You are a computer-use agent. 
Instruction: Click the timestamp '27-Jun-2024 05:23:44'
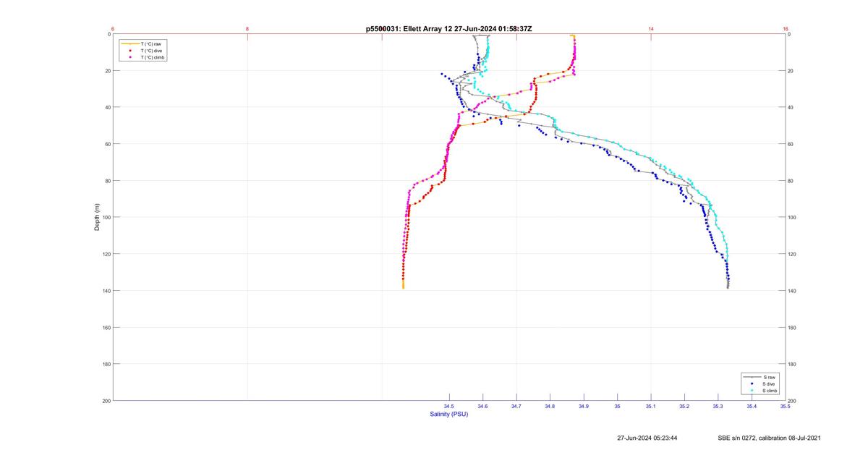point(647,438)
